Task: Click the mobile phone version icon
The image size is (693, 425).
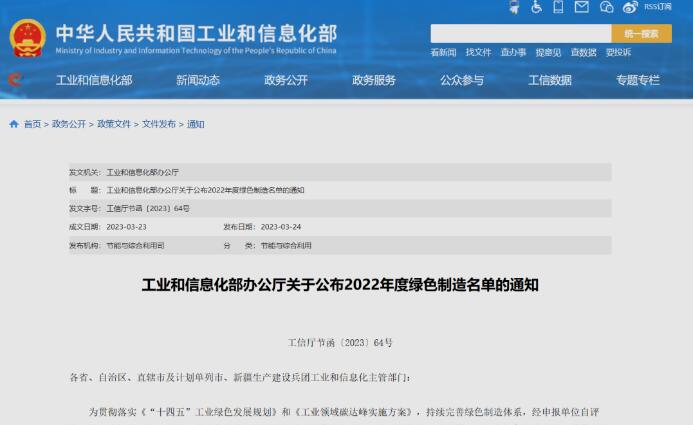Action: 559,8
